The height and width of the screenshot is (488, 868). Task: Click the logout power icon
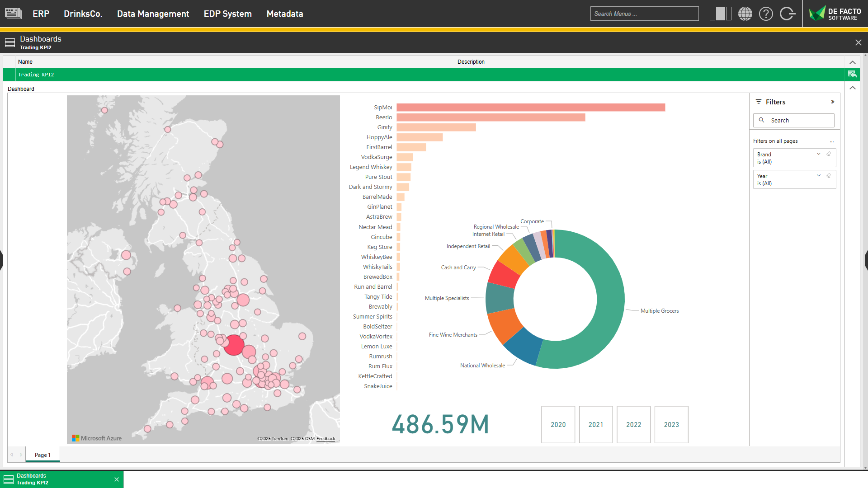pos(787,14)
